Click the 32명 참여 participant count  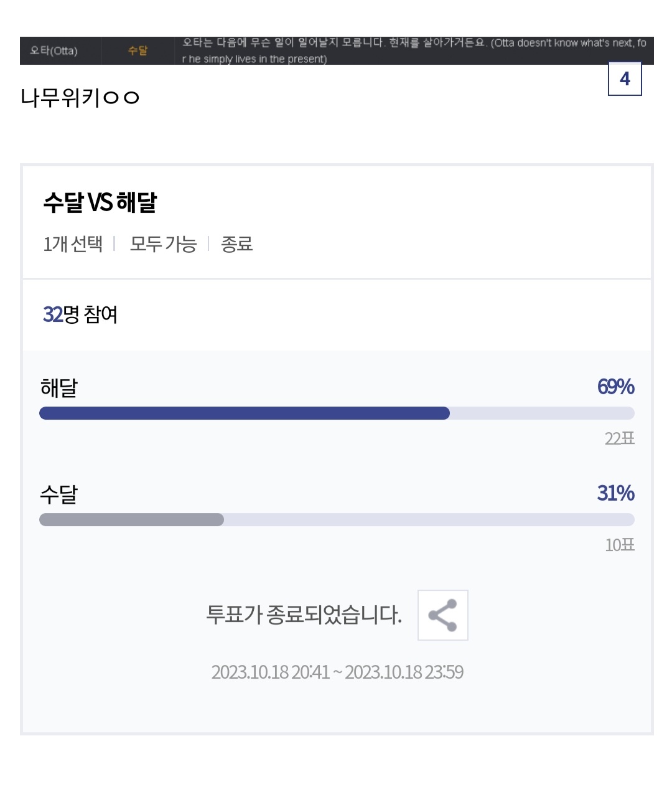pyautogui.click(x=80, y=314)
